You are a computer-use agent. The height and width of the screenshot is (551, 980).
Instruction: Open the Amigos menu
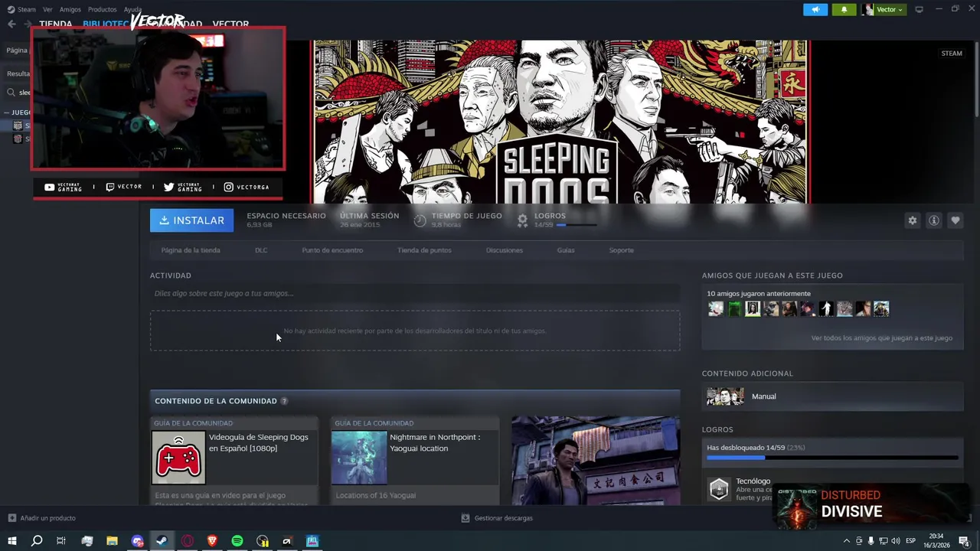tap(70, 9)
